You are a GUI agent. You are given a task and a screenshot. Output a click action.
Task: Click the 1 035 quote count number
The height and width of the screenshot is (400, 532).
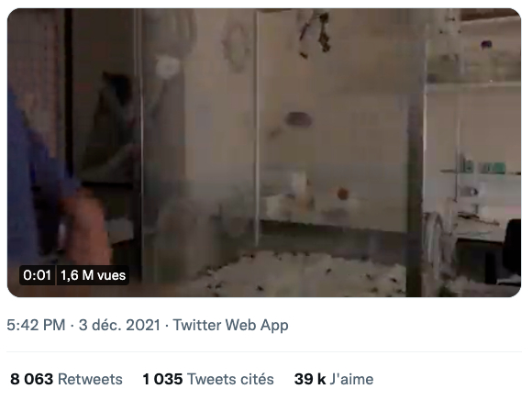162,379
